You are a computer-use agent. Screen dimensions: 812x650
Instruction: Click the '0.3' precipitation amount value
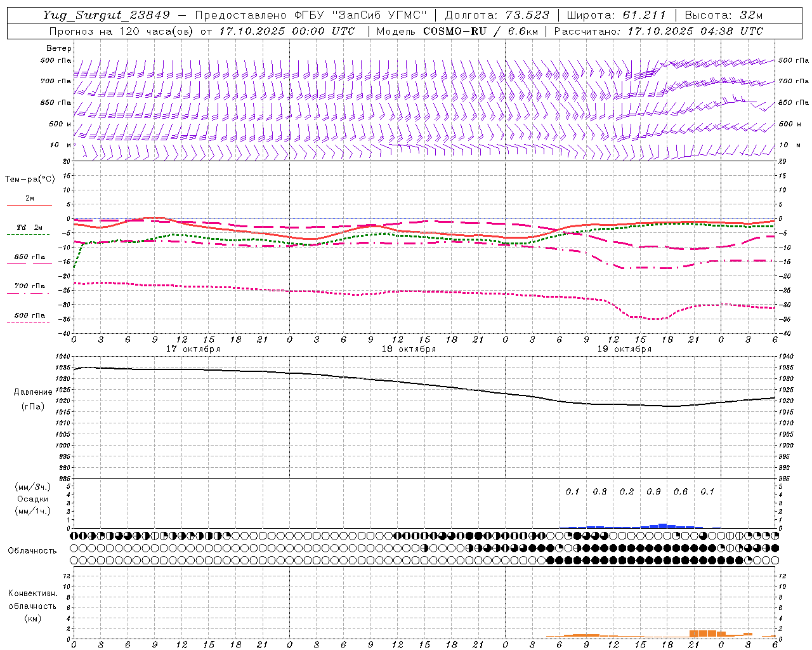599,492
